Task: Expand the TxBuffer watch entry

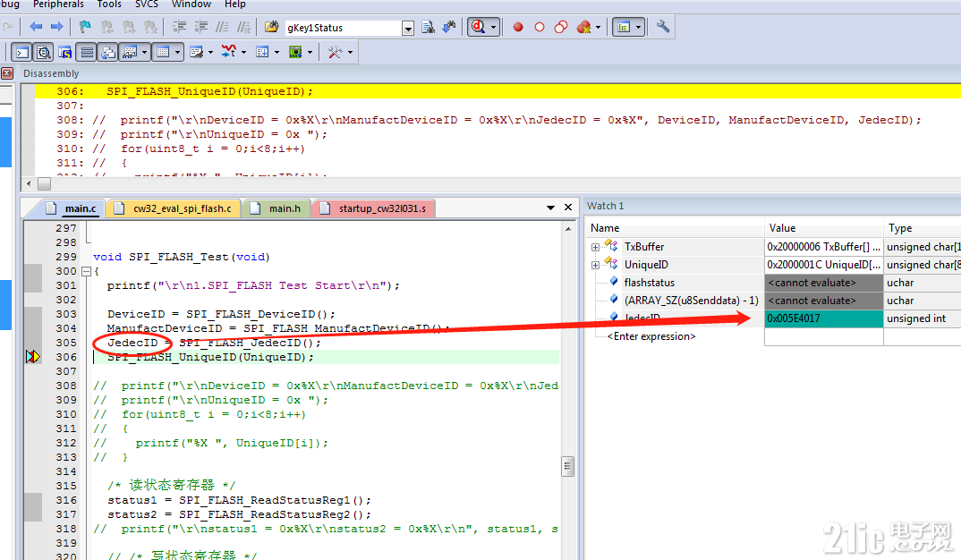Action: pos(595,248)
